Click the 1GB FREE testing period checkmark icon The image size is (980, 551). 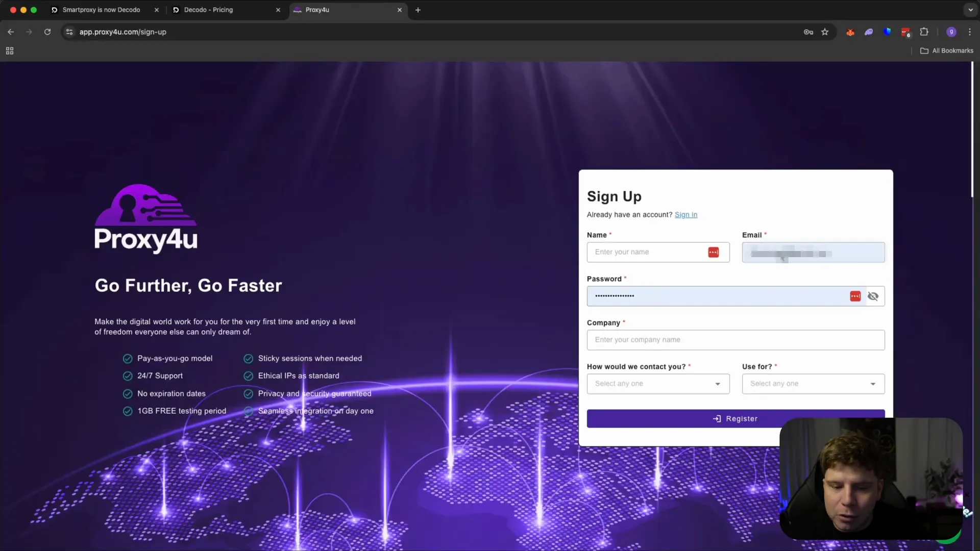[128, 411]
